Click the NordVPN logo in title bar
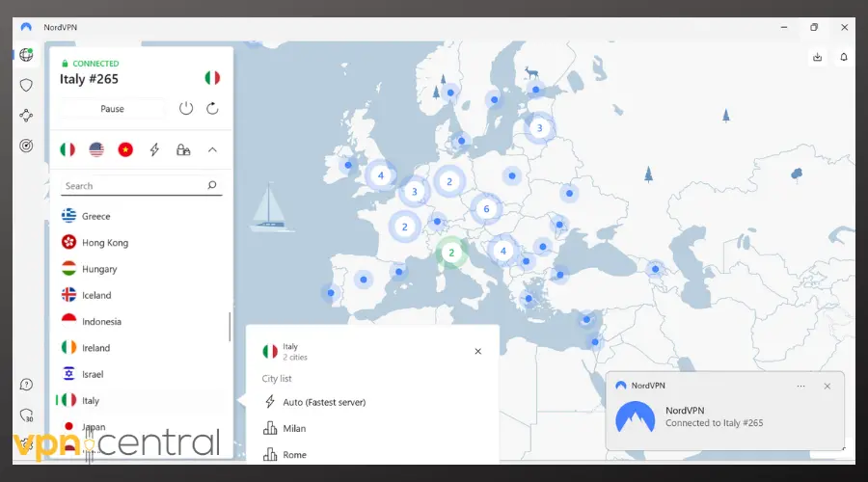This screenshot has height=482, width=868. point(26,27)
